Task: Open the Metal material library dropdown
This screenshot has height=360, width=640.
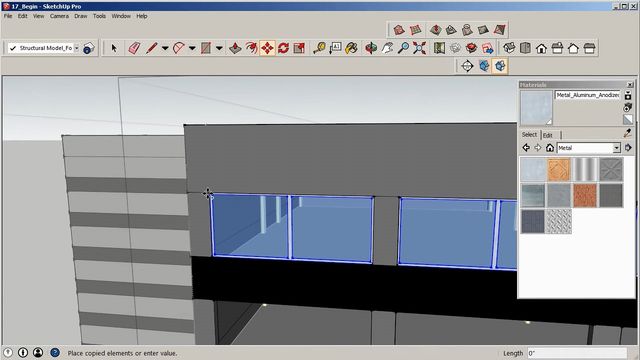Action: click(x=616, y=148)
